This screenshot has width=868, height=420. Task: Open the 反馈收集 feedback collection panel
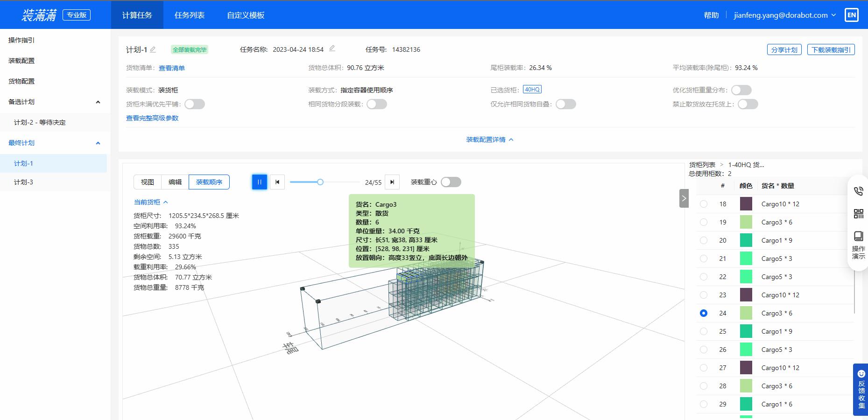pos(861,391)
